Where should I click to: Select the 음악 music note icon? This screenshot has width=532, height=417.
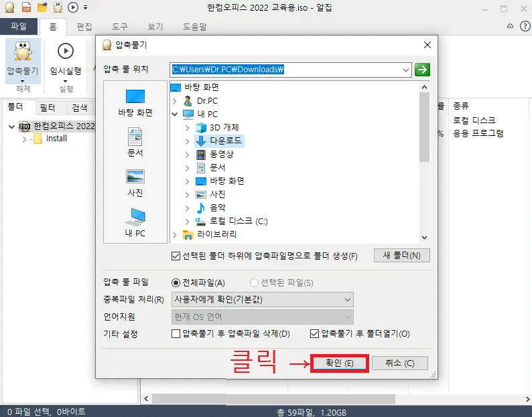coord(201,207)
